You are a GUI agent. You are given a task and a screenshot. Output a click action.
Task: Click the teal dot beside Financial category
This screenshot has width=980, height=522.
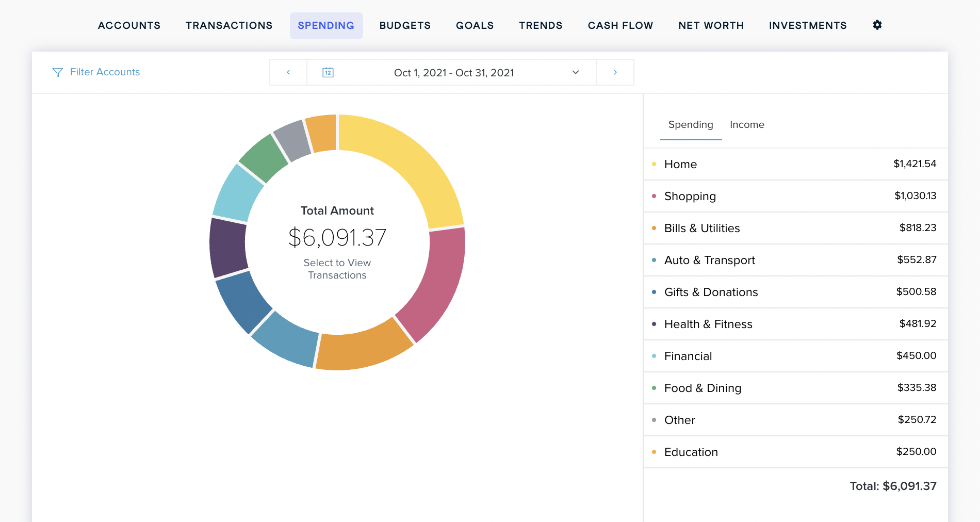(x=653, y=355)
